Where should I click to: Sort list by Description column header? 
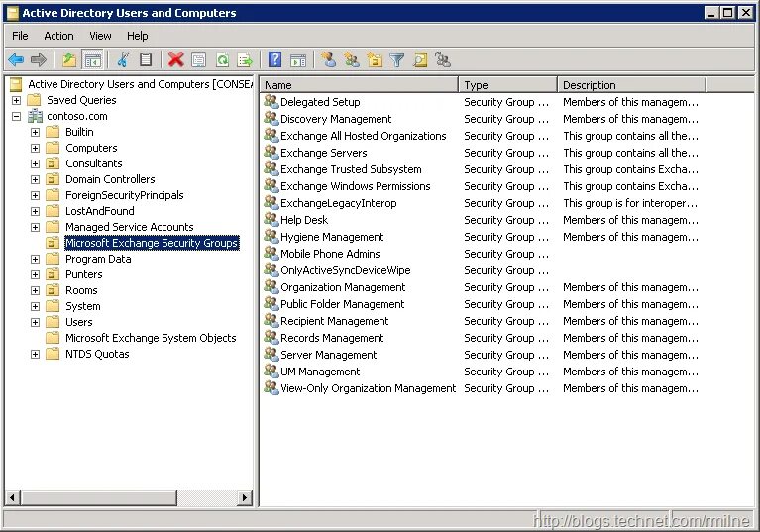tap(632, 85)
